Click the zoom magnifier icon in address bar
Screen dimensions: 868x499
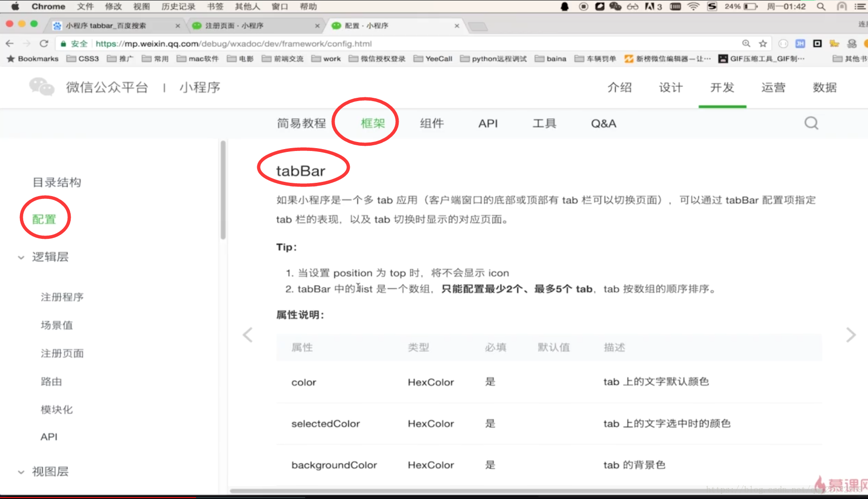[747, 44]
